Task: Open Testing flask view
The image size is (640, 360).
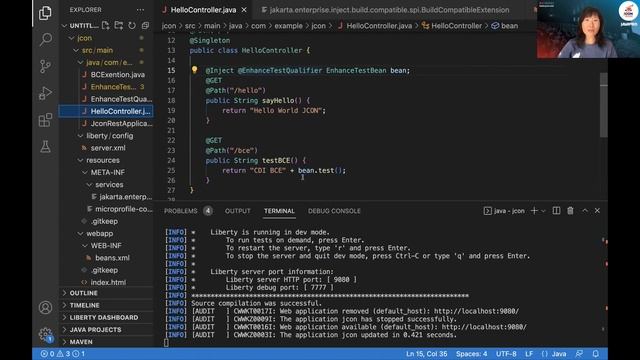Action: point(45,146)
